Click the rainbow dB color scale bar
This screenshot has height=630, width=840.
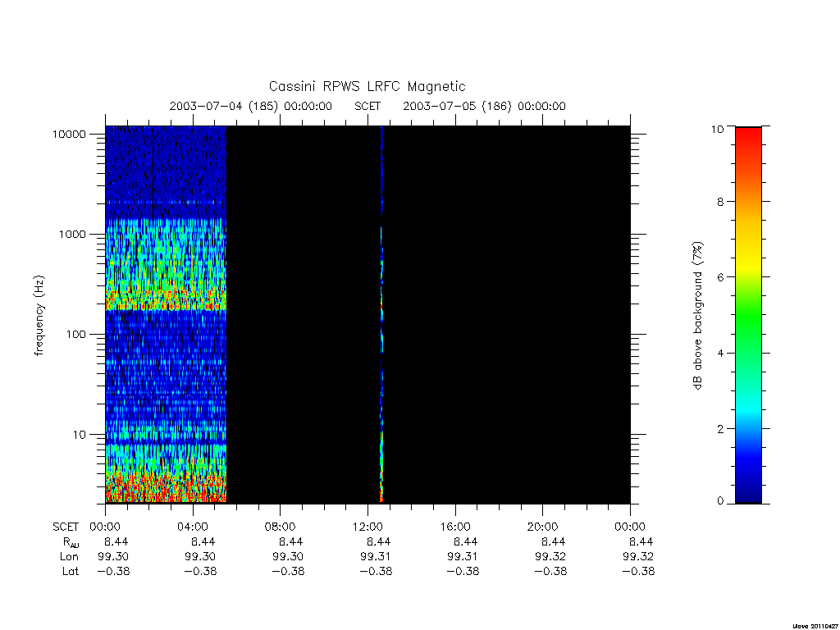tap(748, 315)
